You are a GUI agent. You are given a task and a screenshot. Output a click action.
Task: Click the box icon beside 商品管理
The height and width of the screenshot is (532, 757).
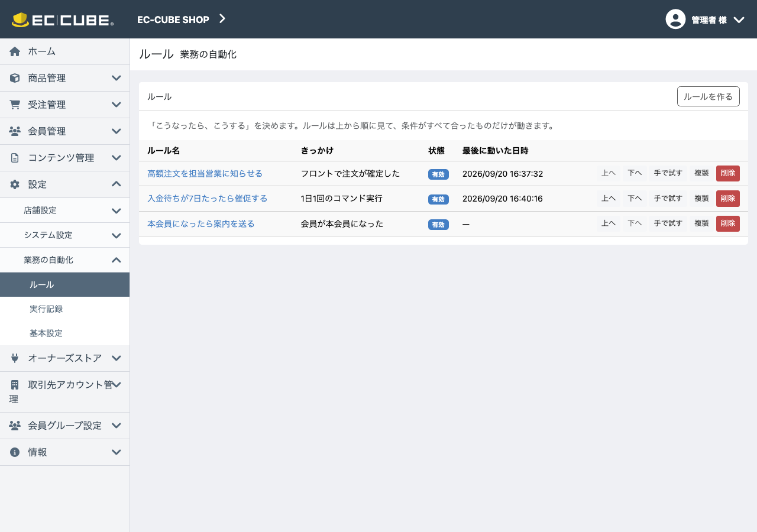pos(15,78)
